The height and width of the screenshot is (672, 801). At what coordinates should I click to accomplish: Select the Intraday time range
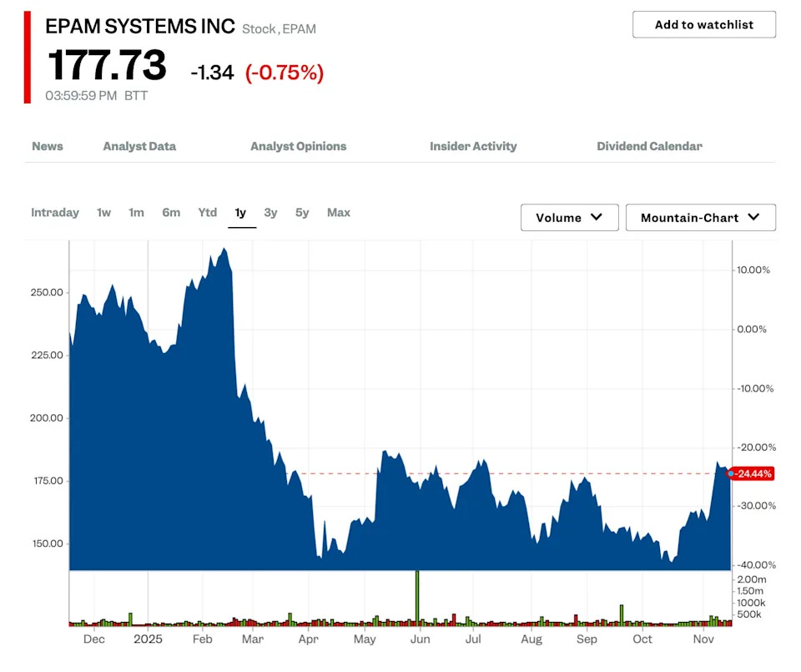point(55,213)
